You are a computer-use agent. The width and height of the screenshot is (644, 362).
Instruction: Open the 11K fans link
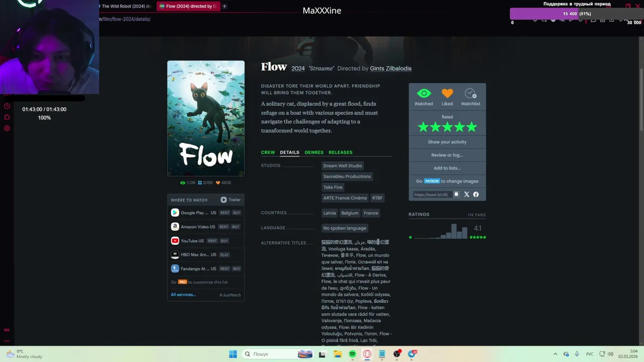(476, 215)
